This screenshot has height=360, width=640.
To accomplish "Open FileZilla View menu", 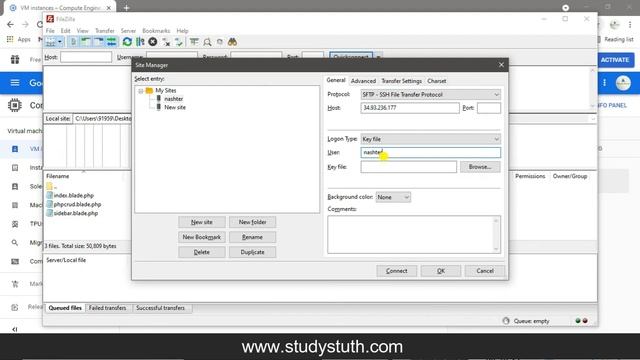I will [x=82, y=31].
